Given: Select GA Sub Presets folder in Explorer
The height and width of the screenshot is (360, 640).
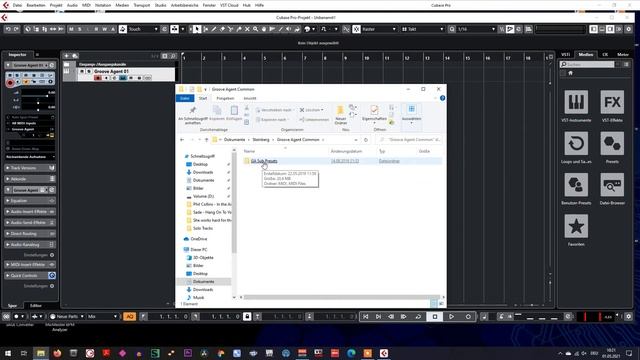Looking at the screenshot, I should point(264,161).
